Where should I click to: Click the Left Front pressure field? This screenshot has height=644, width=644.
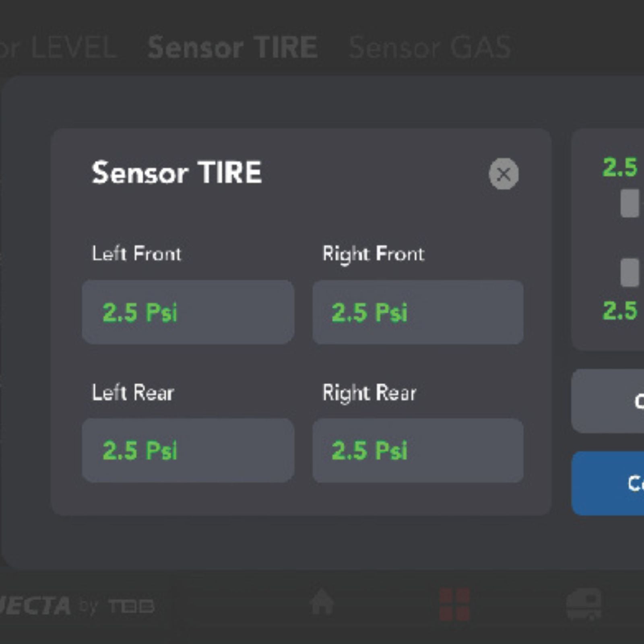pyautogui.click(x=188, y=312)
